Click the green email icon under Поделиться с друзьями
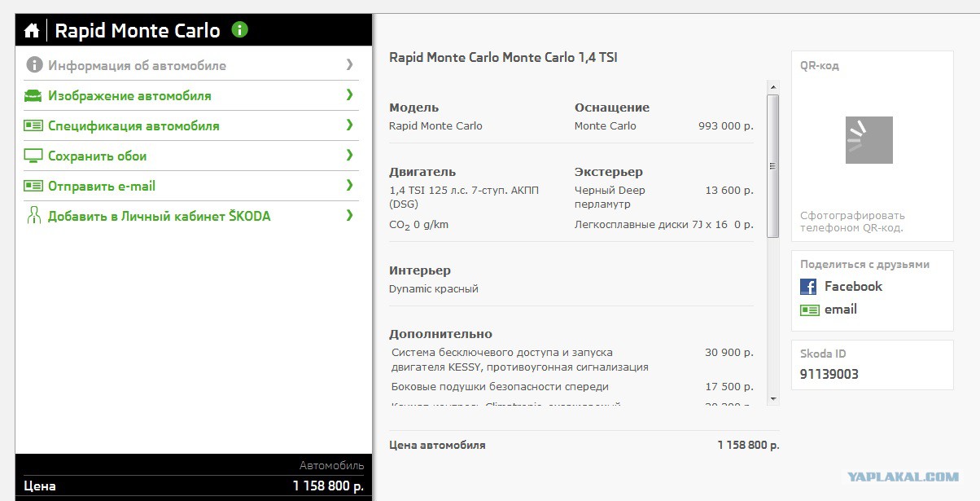The height and width of the screenshot is (501, 980). point(809,310)
